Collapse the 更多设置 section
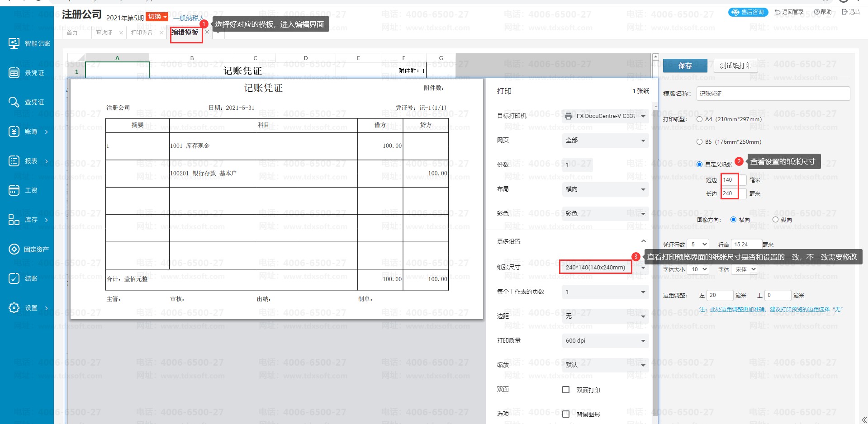 643,241
